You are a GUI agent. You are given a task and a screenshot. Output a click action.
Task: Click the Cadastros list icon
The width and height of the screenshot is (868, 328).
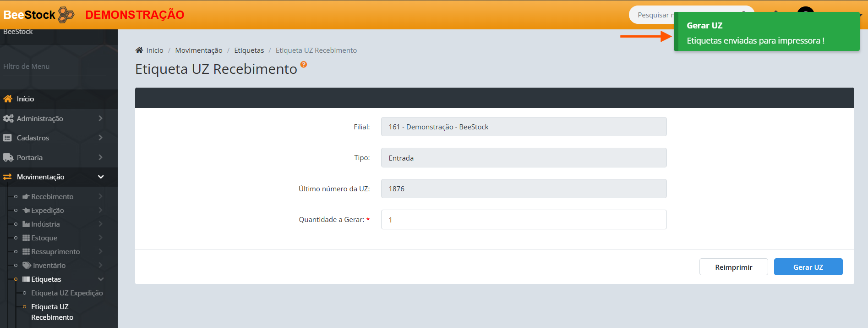[8, 138]
